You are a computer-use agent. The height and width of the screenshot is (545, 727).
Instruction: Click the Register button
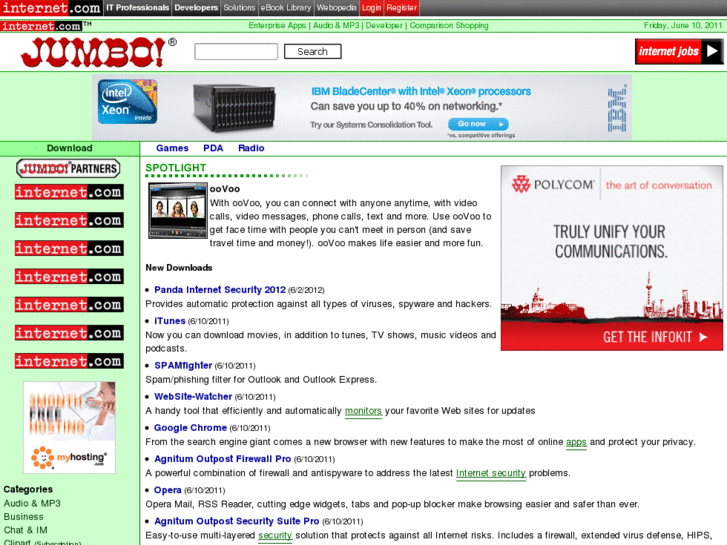[x=402, y=8]
